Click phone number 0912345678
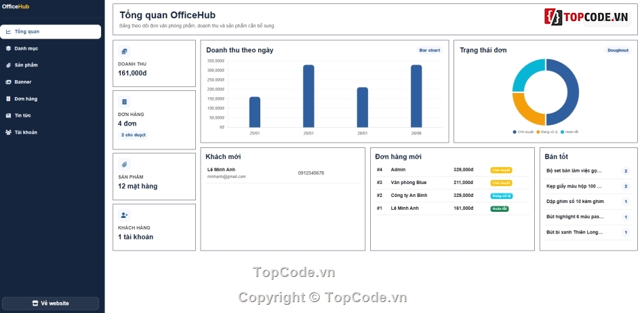 click(311, 173)
